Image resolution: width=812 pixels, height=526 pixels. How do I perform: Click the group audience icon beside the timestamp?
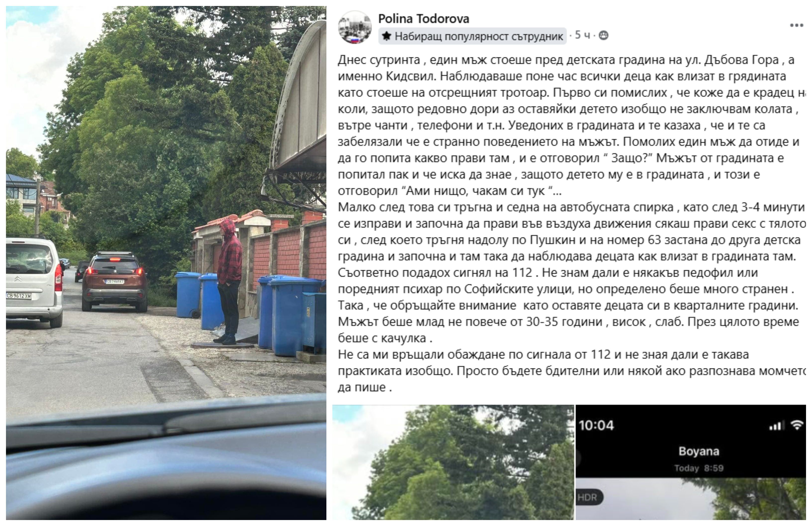603,36
